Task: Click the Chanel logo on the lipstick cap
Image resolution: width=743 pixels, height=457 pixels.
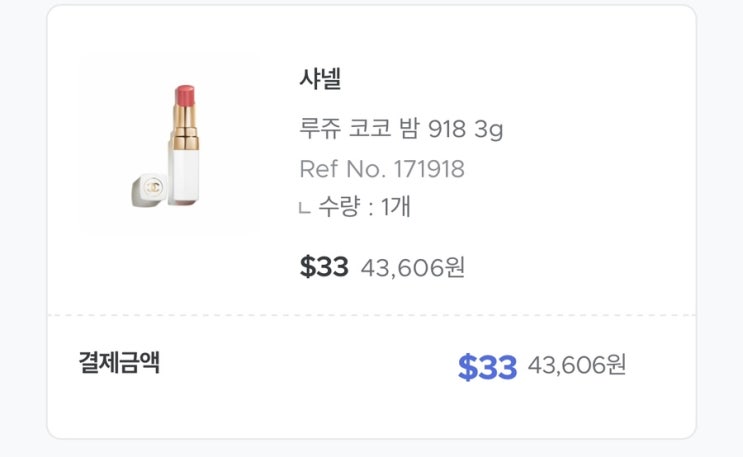Action: coord(152,186)
